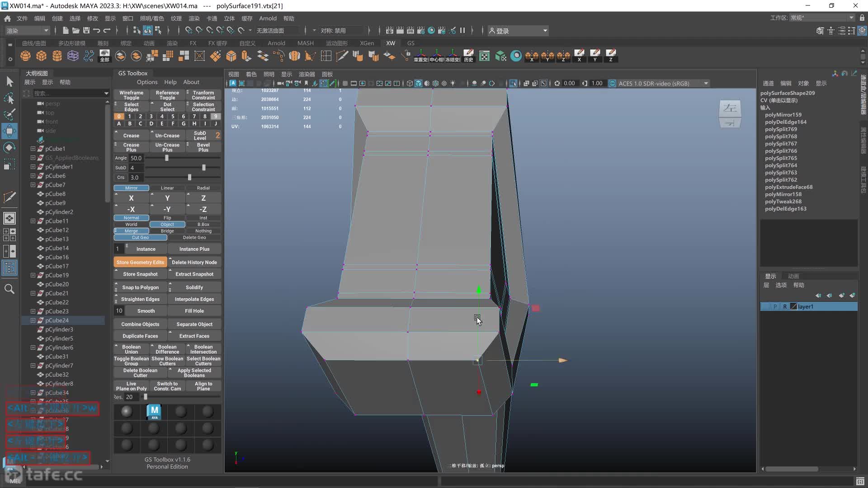
Task: Activate the Paint selection tool
Action: [9, 114]
